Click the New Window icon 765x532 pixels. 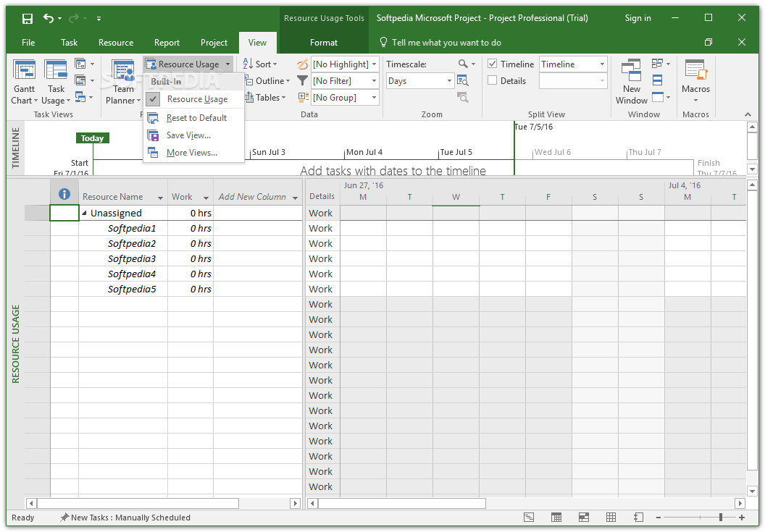[x=631, y=69]
